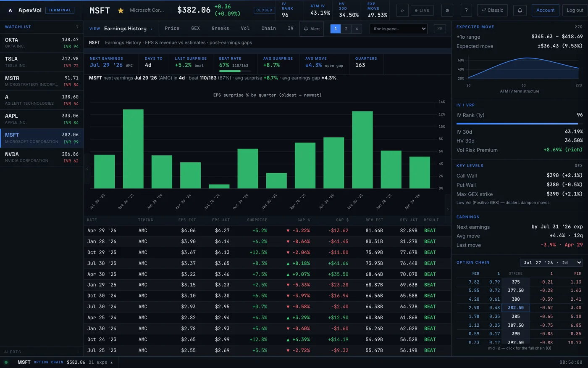Select MSTR in the watchlist
The width and height of the screenshot is (588, 368).
tap(42, 81)
